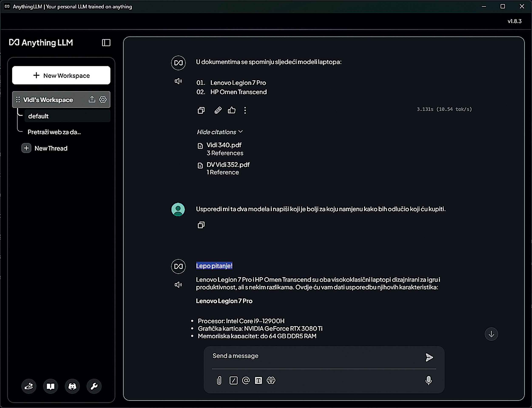Image resolution: width=532 pixels, height=408 pixels.
Task: Click the attach file paperclip icon
Action: (219, 380)
